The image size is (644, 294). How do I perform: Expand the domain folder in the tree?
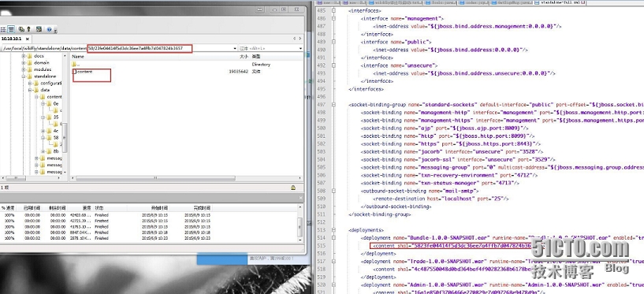(x=24, y=63)
